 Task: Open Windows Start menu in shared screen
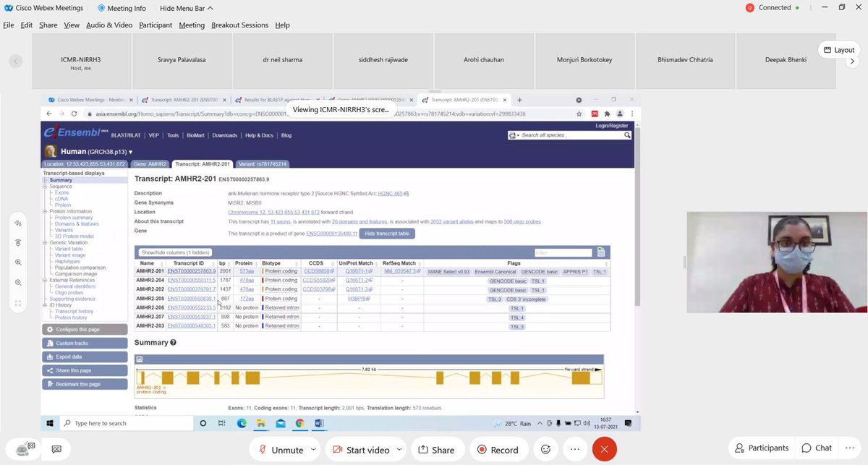click(x=50, y=423)
